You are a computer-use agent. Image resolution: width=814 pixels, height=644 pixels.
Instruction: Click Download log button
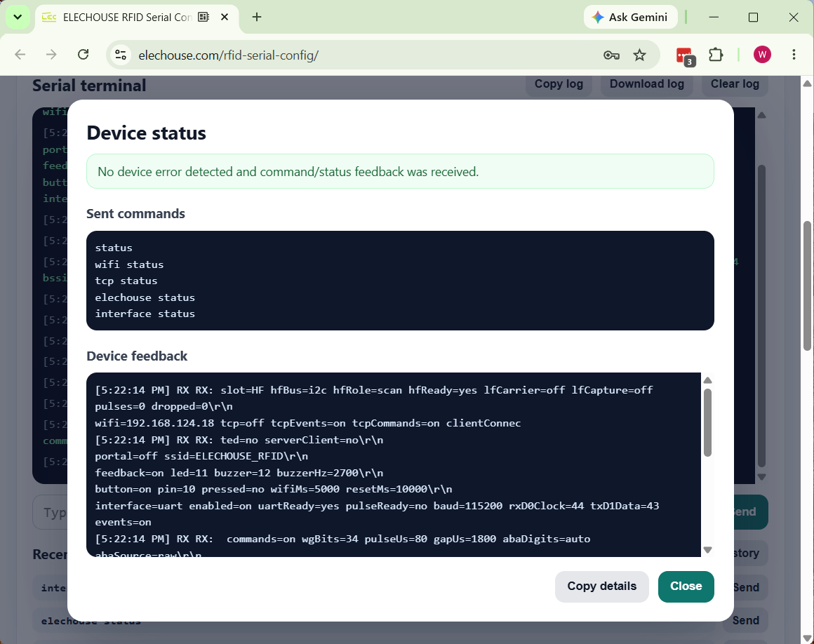647,84
